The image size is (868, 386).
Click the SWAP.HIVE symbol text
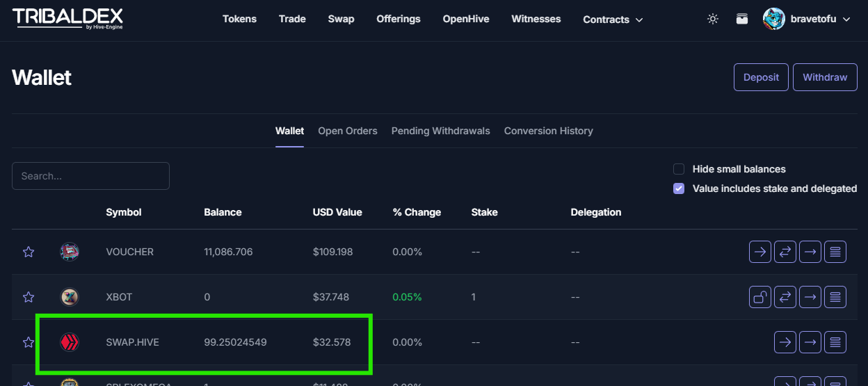pyautogui.click(x=133, y=342)
